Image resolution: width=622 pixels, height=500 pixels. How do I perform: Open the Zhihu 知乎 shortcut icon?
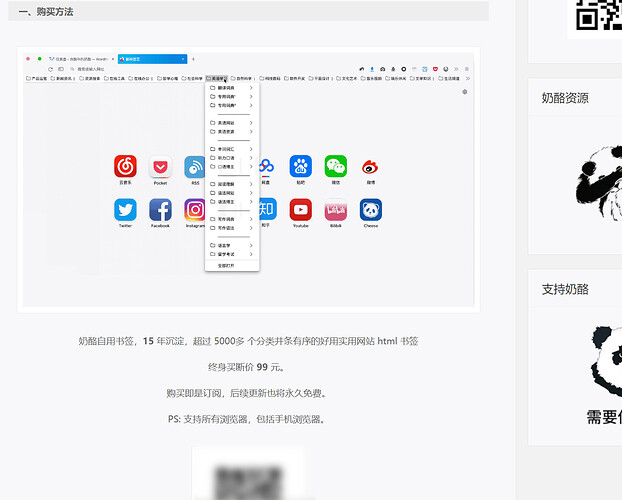pyautogui.click(x=267, y=209)
